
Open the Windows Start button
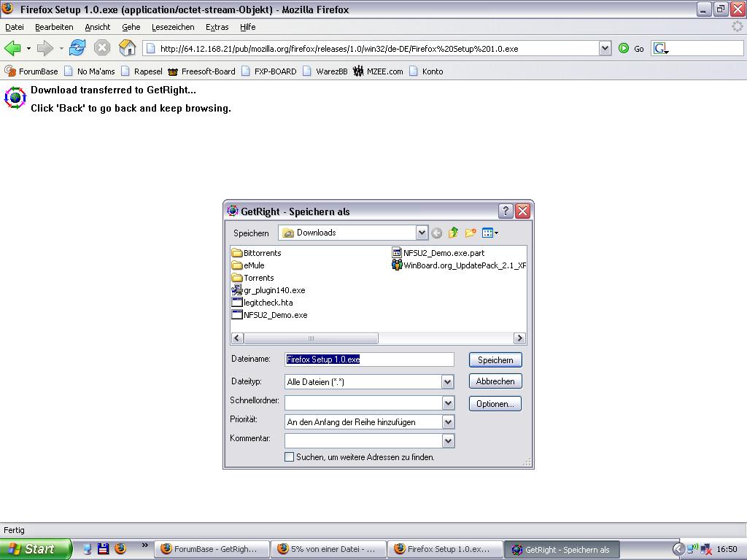36,549
